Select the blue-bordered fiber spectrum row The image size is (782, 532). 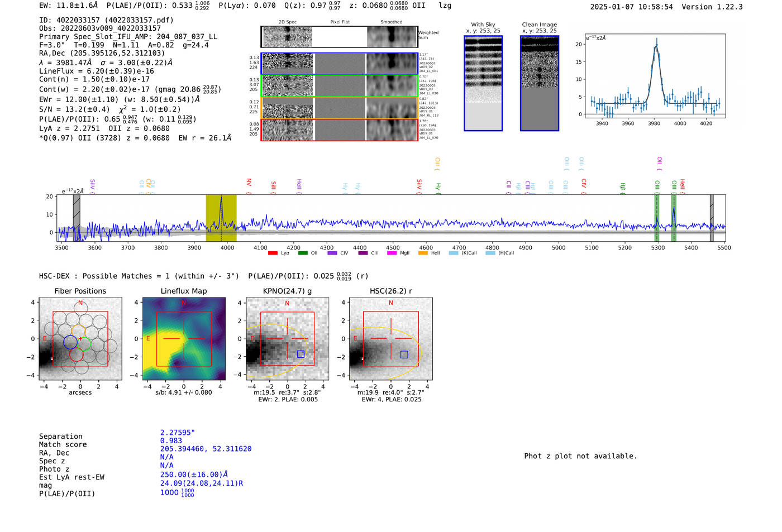pyautogui.click(x=339, y=64)
